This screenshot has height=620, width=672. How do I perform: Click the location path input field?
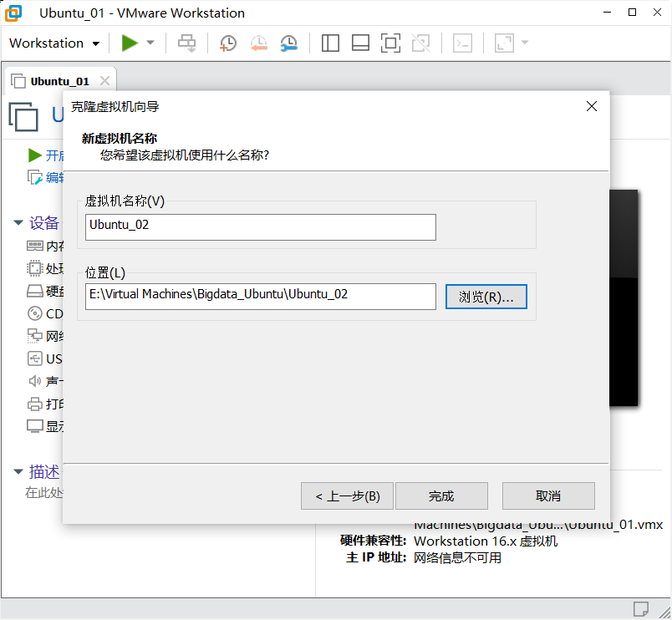pyautogui.click(x=261, y=296)
